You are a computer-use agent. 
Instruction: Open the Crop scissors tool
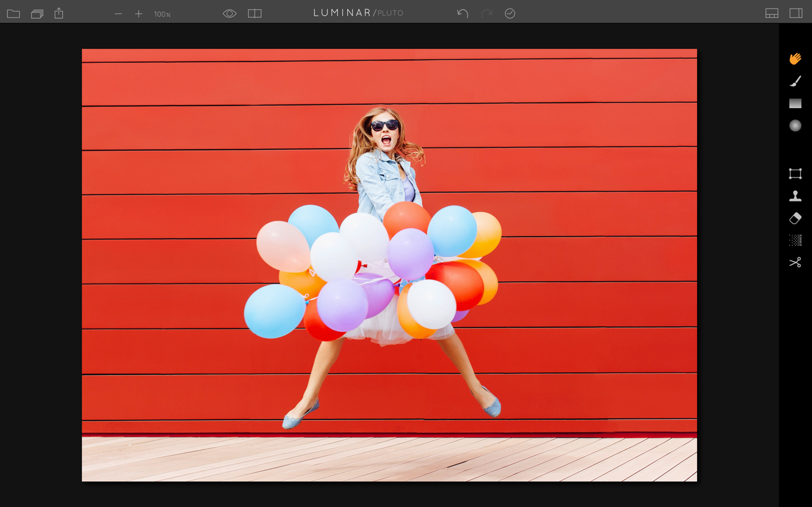tap(795, 262)
